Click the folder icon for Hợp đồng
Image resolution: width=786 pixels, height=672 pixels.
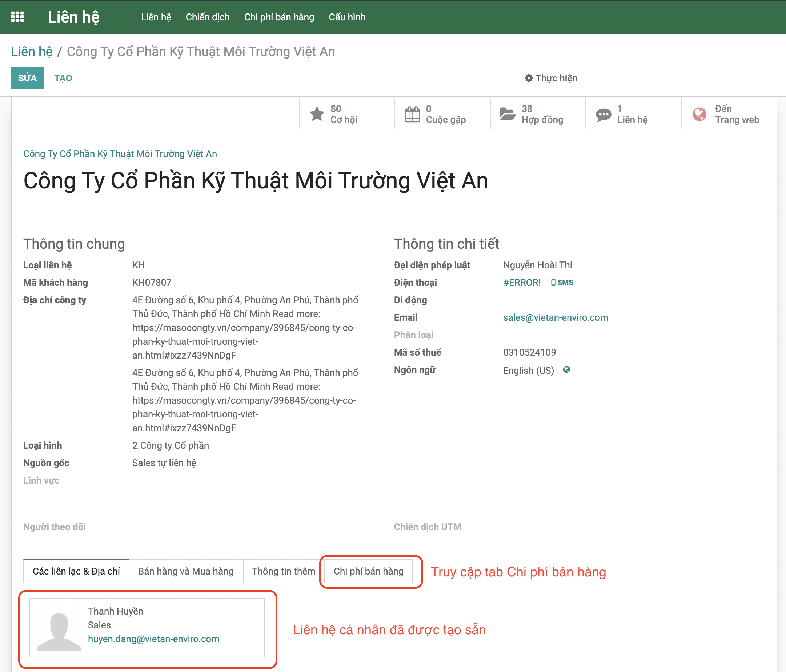pos(508,114)
